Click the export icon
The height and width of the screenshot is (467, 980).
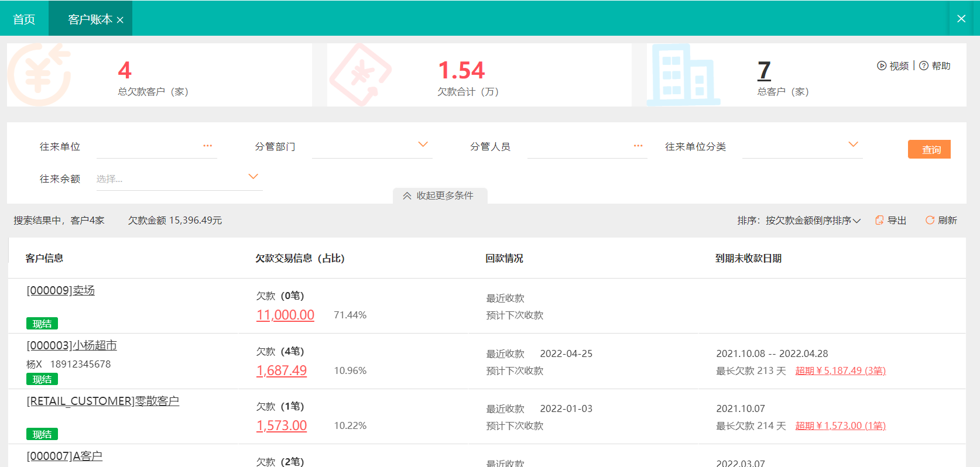(x=879, y=220)
